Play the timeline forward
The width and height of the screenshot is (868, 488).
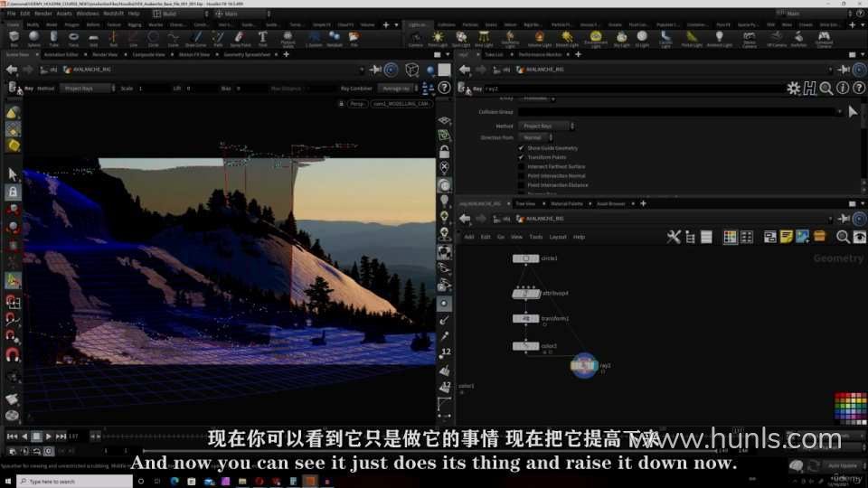tap(49, 436)
